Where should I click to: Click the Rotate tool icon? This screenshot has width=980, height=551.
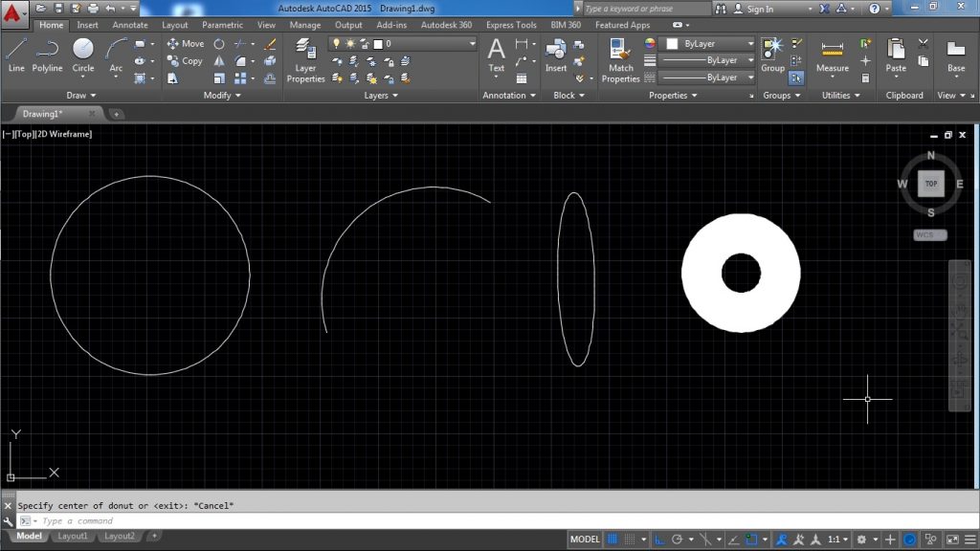pos(219,44)
